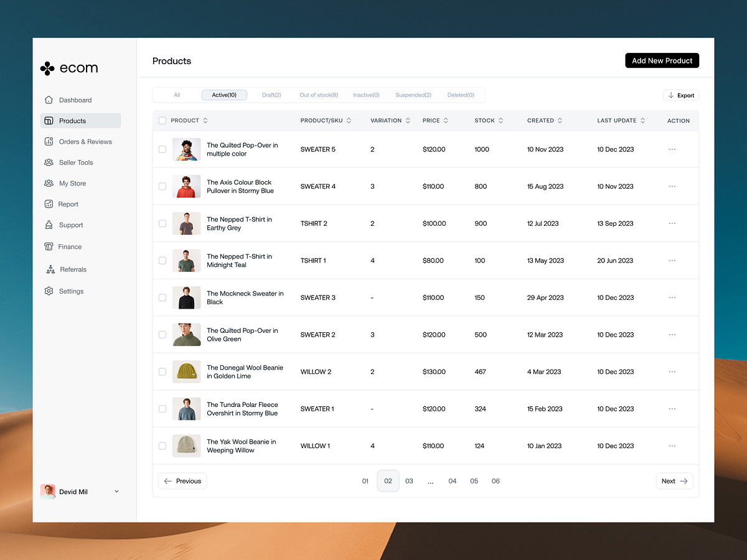
Task: Open Support from the sidebar icon
Action: [49, 225]
